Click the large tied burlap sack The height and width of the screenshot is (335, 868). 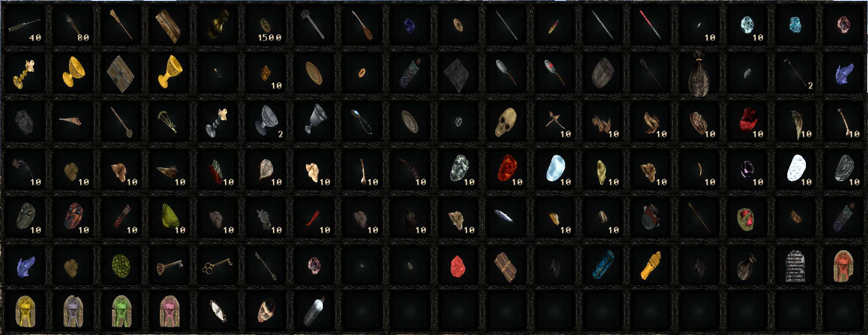point(699,73)
